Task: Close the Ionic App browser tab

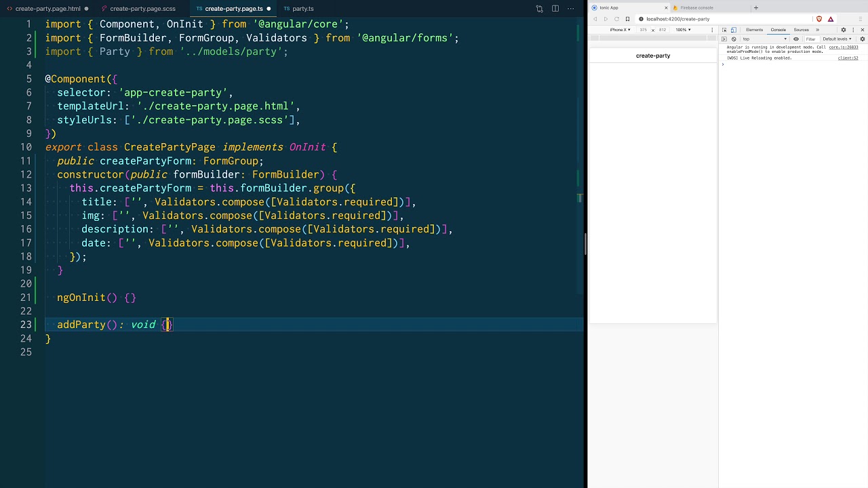Action: point(666,7)
